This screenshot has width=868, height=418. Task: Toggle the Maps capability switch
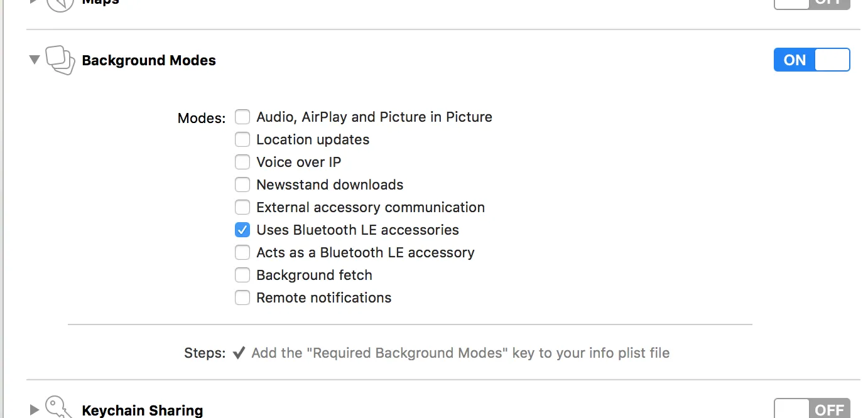pos(811,3)
